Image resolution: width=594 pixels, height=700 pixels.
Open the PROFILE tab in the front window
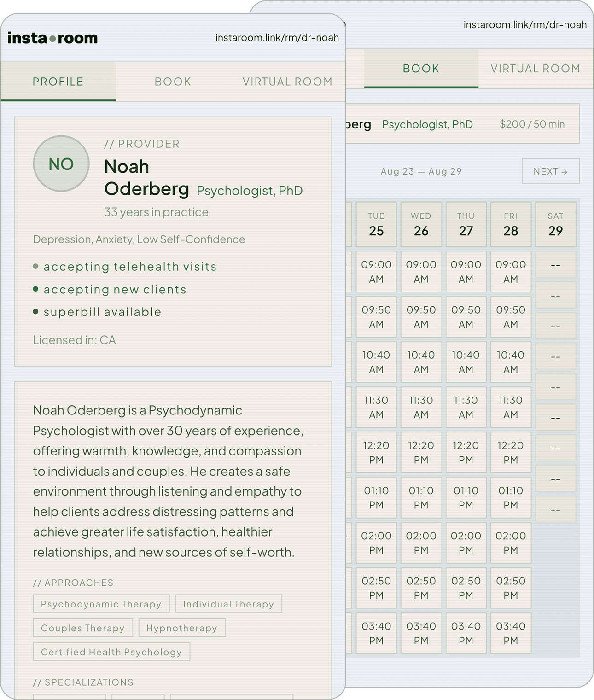[58, 82]
